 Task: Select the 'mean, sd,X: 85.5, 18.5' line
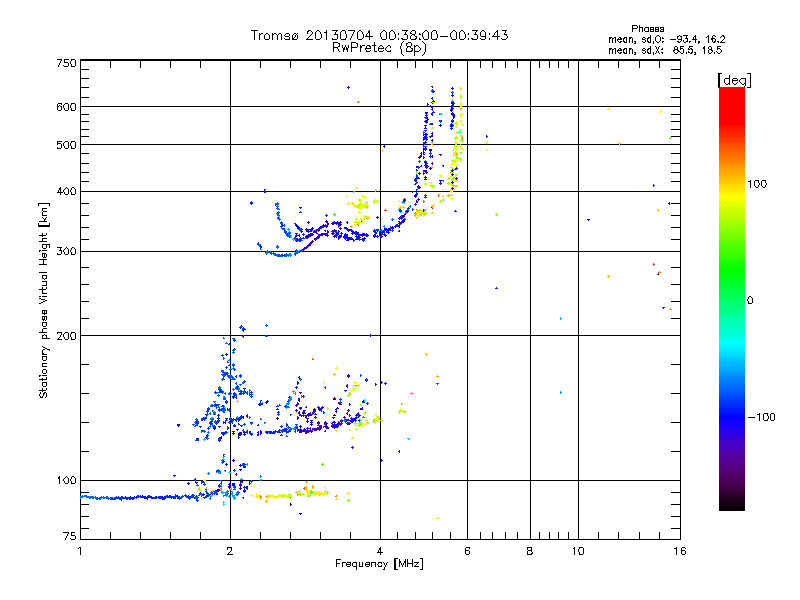coord(665,50)
